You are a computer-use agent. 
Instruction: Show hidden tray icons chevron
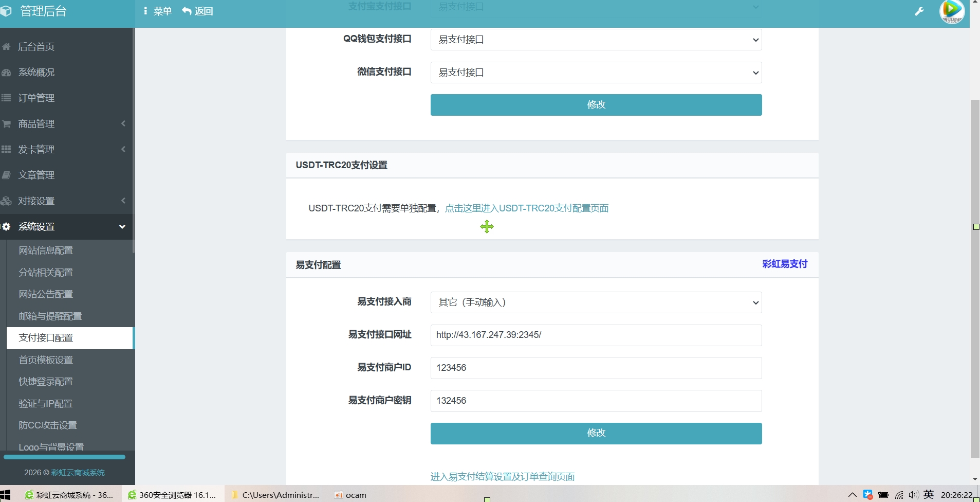tap(852, 495)
